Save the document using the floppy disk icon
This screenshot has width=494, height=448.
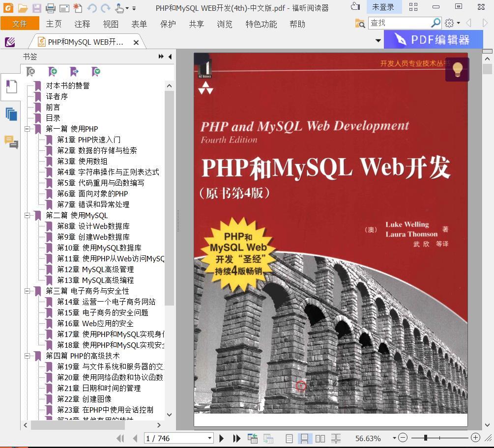pyautogui.click(x=36, y=8)
